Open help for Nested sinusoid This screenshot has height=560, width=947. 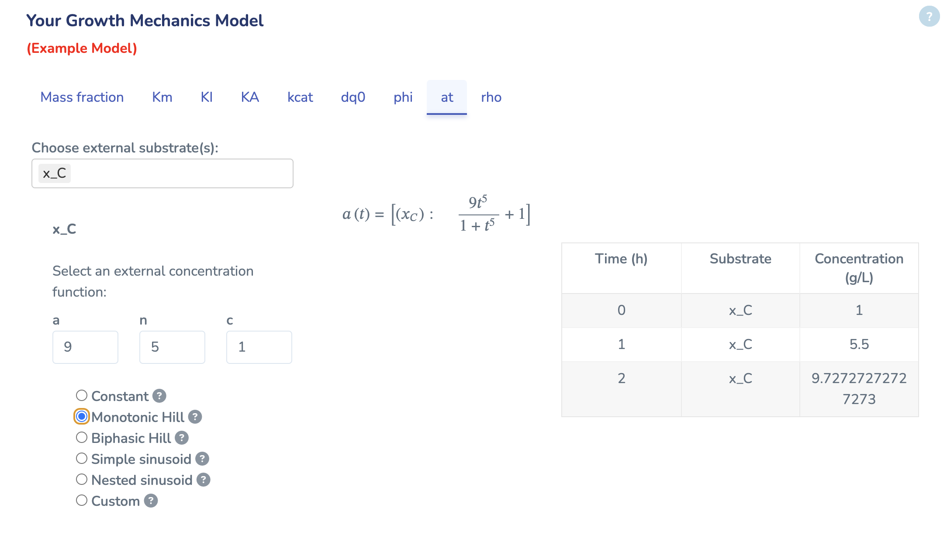pyautogui.click(x=203, y=480)
